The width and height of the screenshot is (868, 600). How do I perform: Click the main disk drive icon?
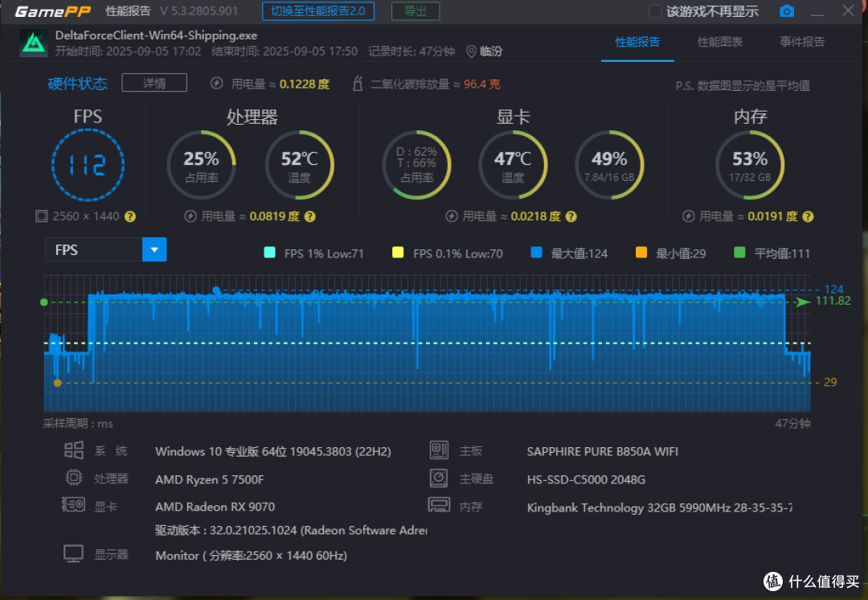439,478
